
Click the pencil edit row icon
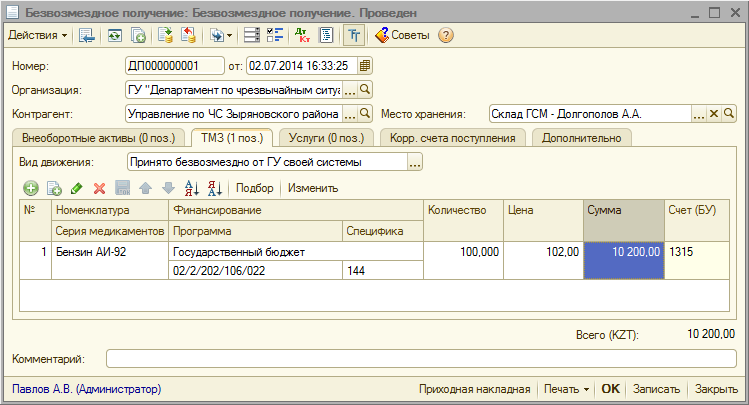pyautogui.click(x=77, y=188)
